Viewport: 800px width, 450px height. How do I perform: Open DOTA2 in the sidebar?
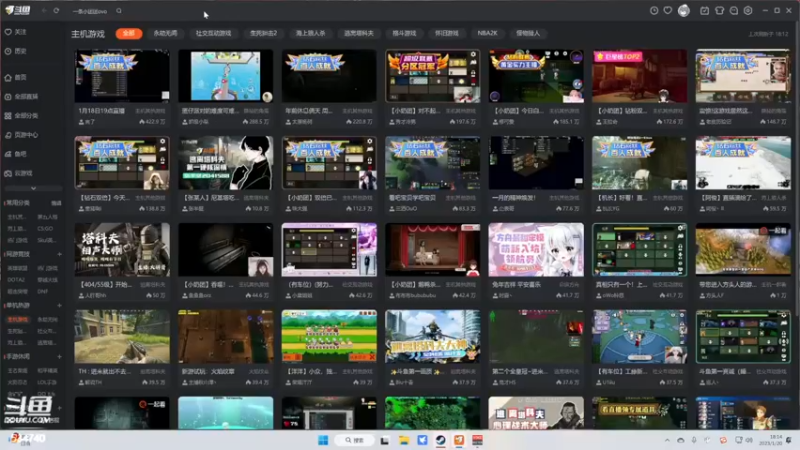click(x=16, y=280)
